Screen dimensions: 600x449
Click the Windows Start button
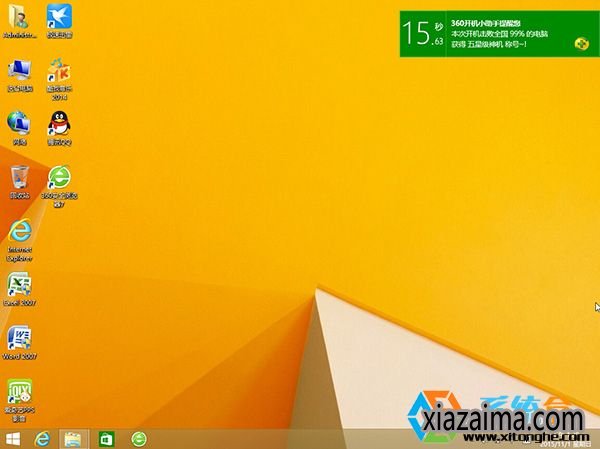point(13,439)
